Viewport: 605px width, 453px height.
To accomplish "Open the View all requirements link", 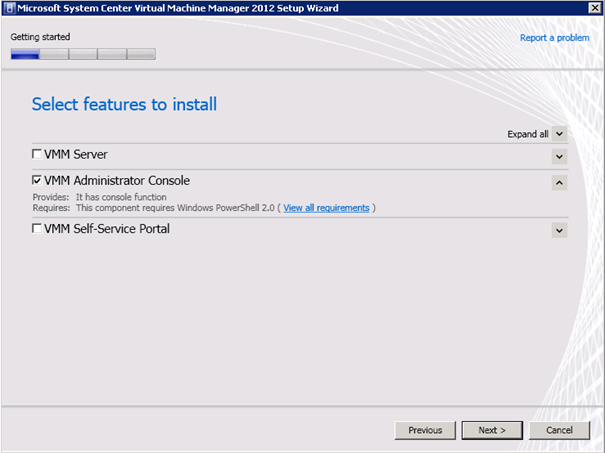I will (x=326, y=208).
